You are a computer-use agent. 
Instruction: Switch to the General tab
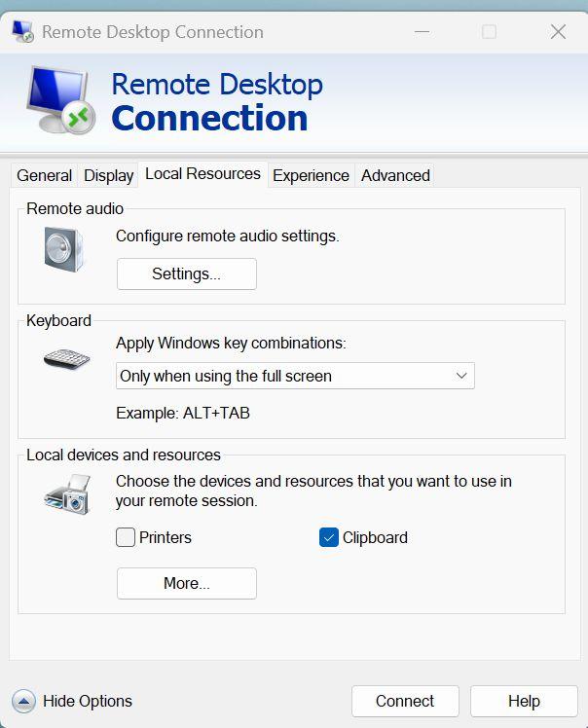coord(45,175)
